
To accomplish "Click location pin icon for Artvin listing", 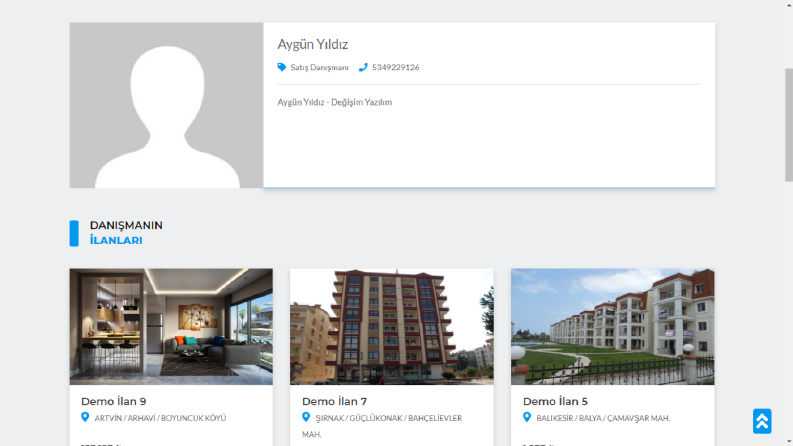I will (x=85, y=417).
